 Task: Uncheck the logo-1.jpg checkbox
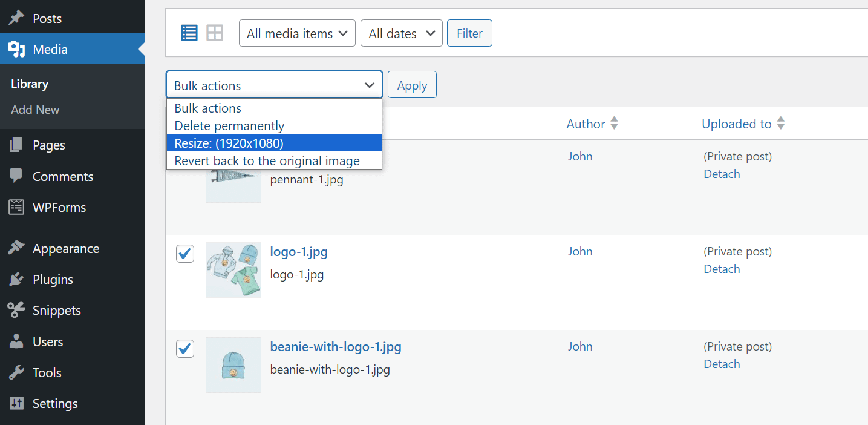coord(184,253)
